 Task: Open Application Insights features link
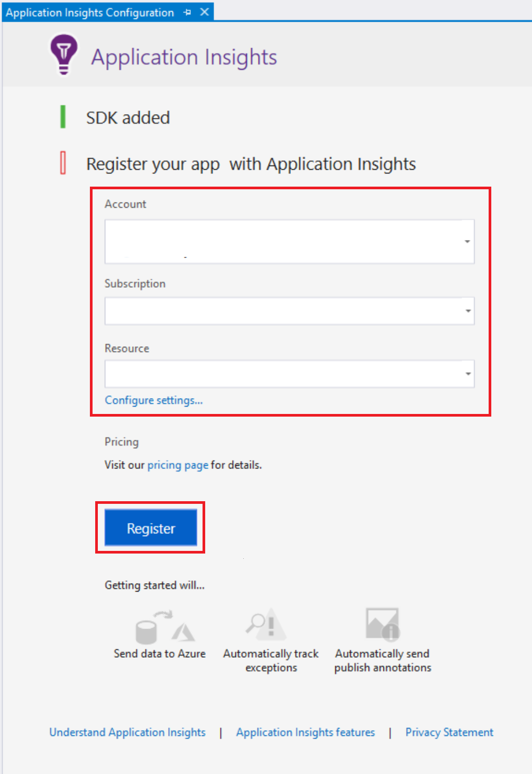pyautogui.click(x=305, y=732)
